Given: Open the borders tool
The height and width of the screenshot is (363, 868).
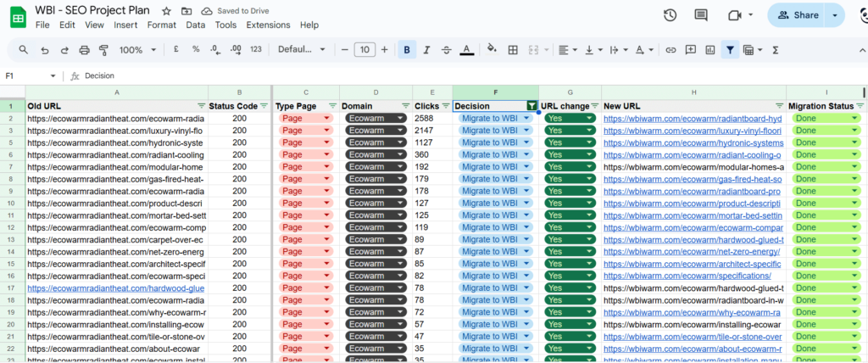Looking at the screenshot, I should (x=513, y=50).
